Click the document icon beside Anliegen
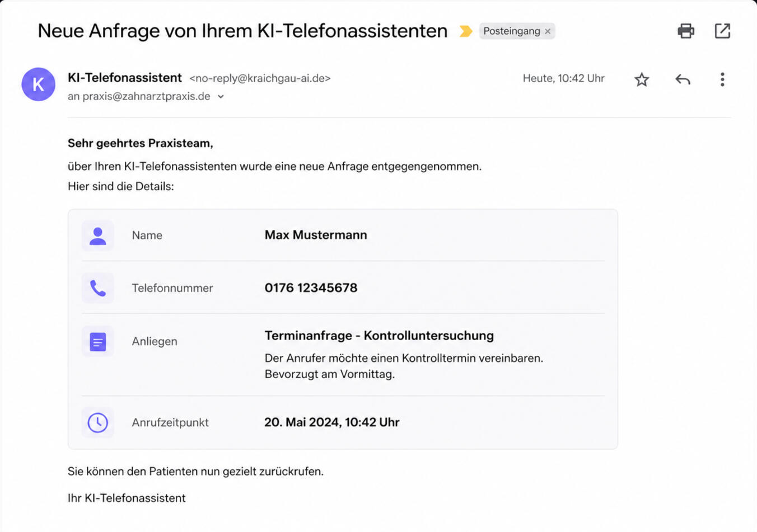 click(98, 342)
